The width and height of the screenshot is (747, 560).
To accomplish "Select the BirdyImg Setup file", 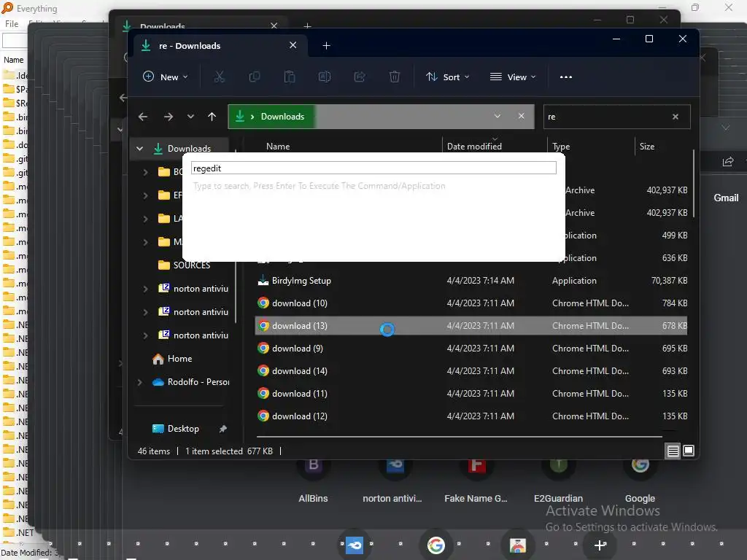I will tap(471, 281).
